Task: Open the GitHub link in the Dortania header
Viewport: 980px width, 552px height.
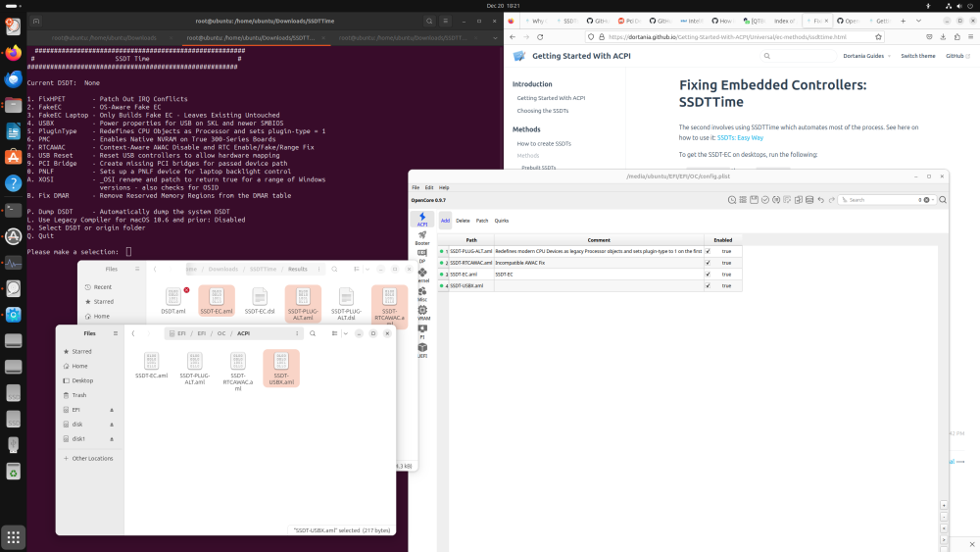Action: (x=957, y=56)
